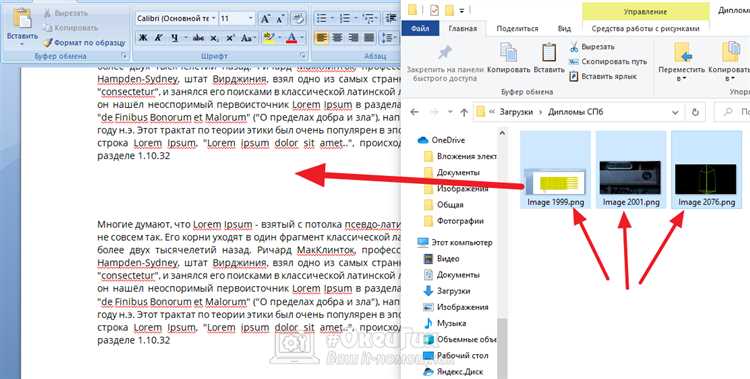Pin to Quick Access panel

click(x=445, y=53)
